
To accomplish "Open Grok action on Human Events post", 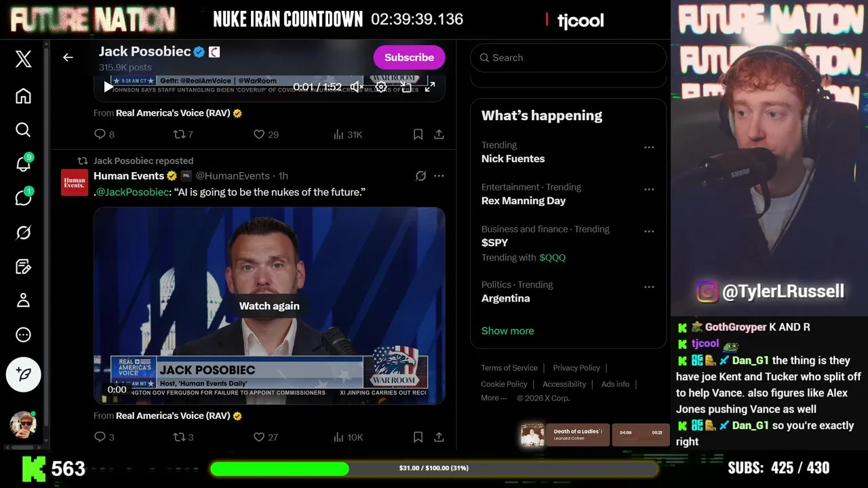I will pos(420,176).
